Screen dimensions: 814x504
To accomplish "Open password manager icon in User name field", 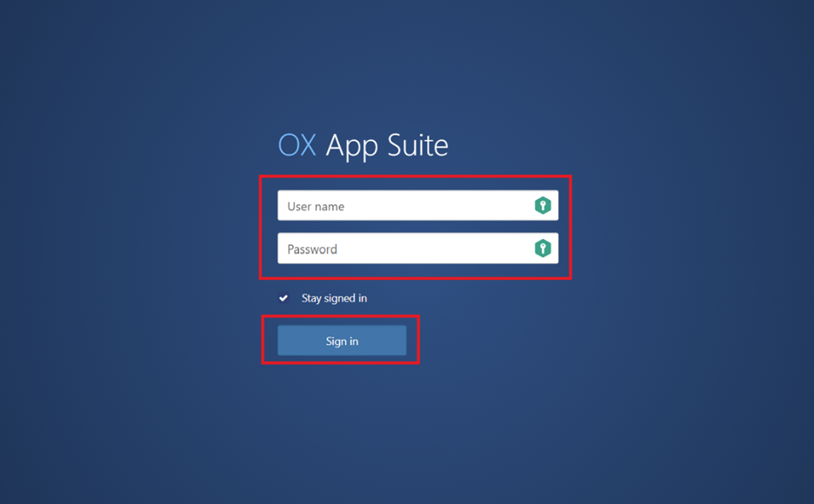I will [x=543, y=205].
